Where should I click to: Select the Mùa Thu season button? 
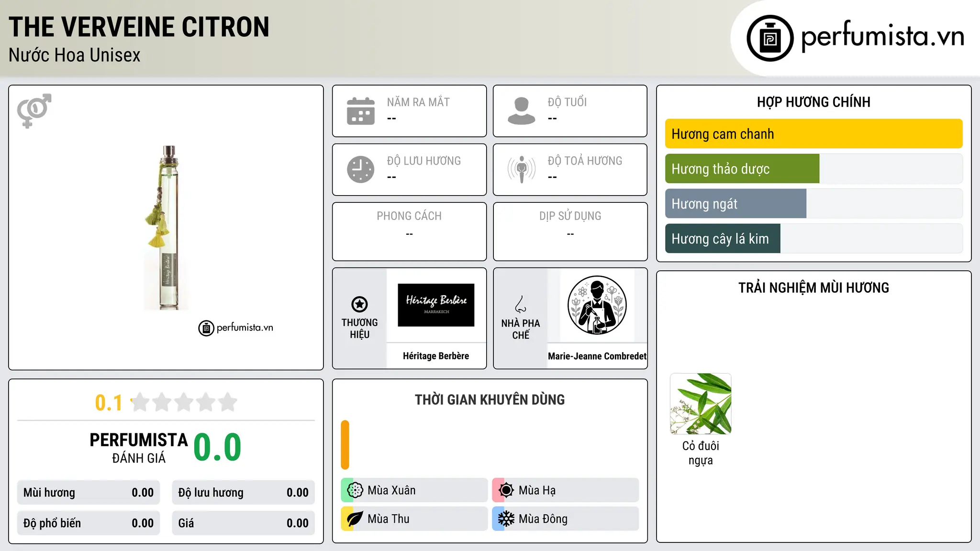(x=414, y=519)
